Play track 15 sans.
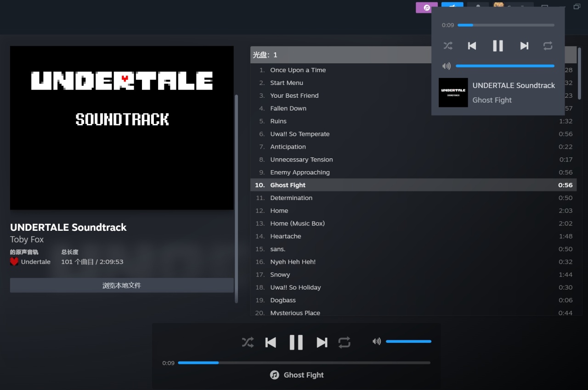Screen dimensions: 588x390 413,249
